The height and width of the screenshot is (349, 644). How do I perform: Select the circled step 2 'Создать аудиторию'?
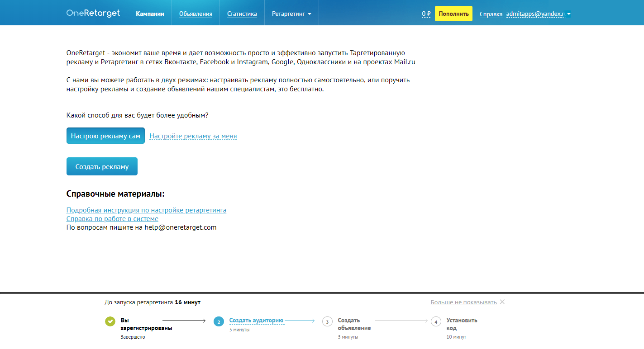pos(219,321)
